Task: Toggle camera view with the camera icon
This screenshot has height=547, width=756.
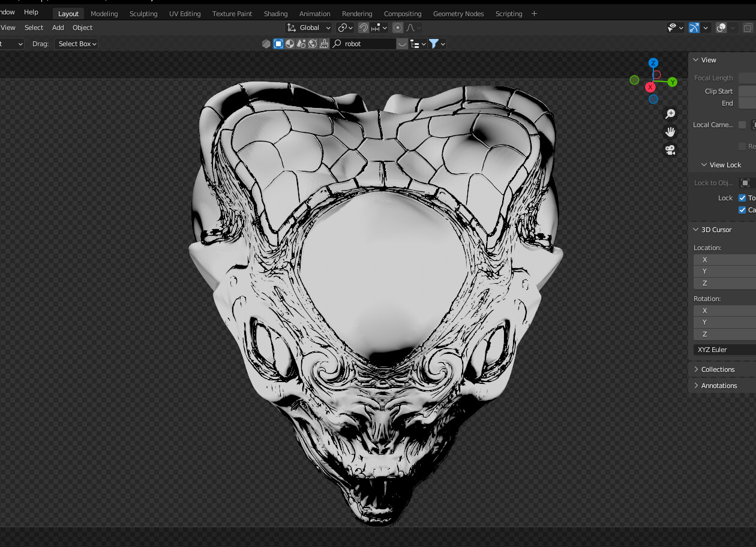Action: 670,150
